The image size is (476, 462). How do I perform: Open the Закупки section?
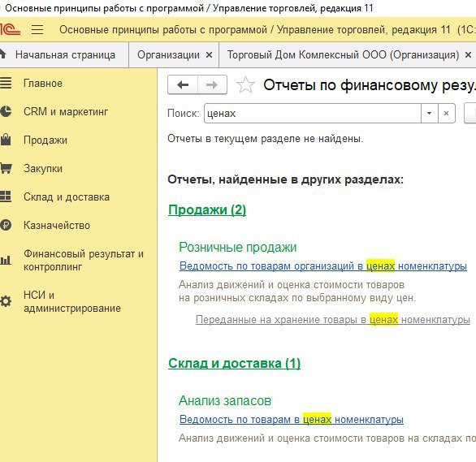coord(43,168)
